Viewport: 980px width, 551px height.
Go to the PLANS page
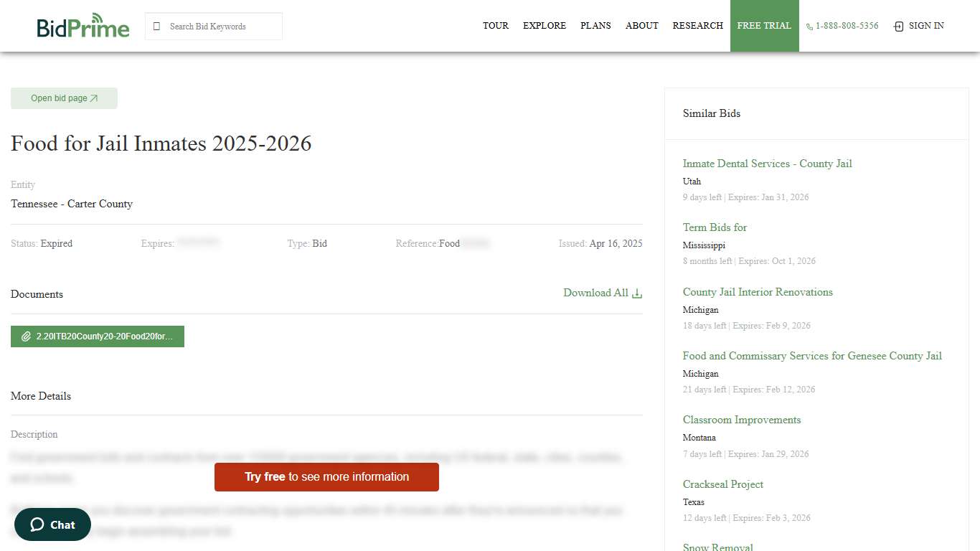tap(595, 26)
